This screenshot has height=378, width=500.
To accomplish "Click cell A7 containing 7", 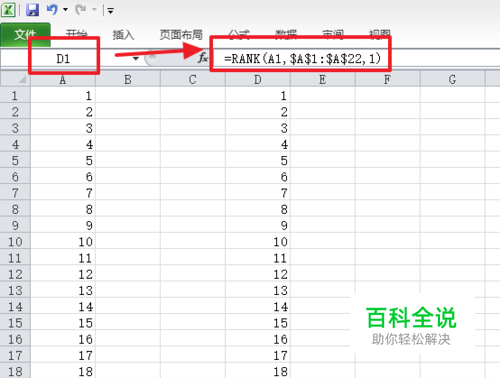I will click(x=63, y=193).
